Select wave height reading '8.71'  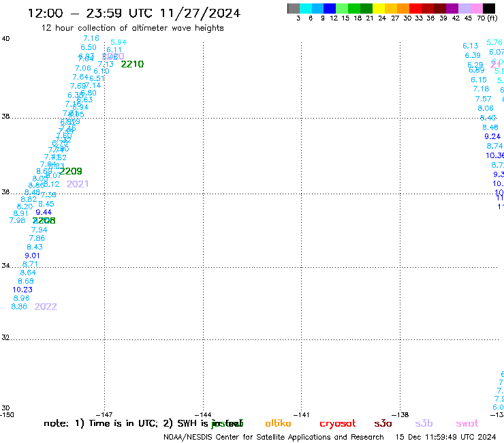tap(30, 264)
